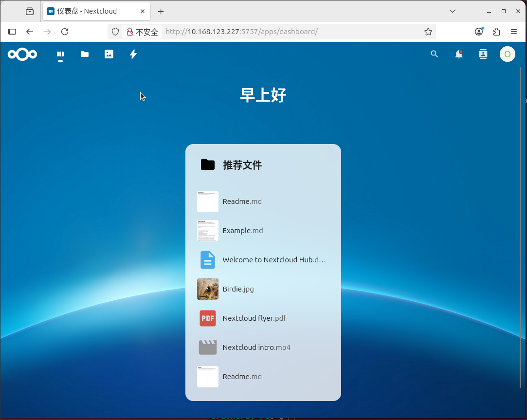Click the 早上好 greeting heading

click(263, 95)
